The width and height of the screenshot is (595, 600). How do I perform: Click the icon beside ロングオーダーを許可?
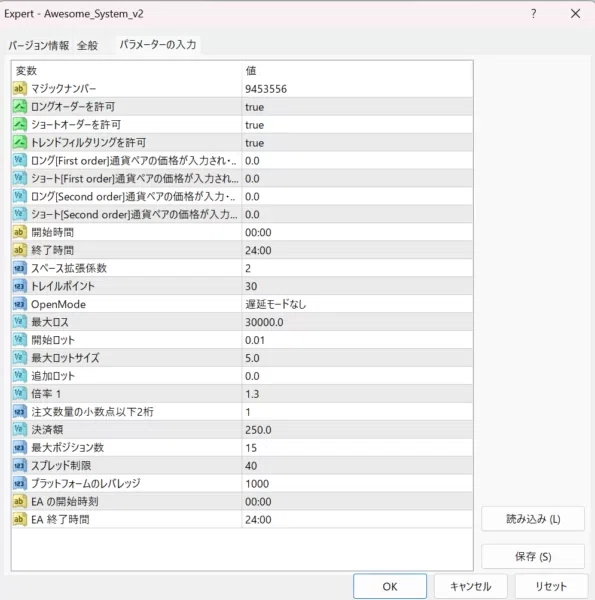point(20,106)
